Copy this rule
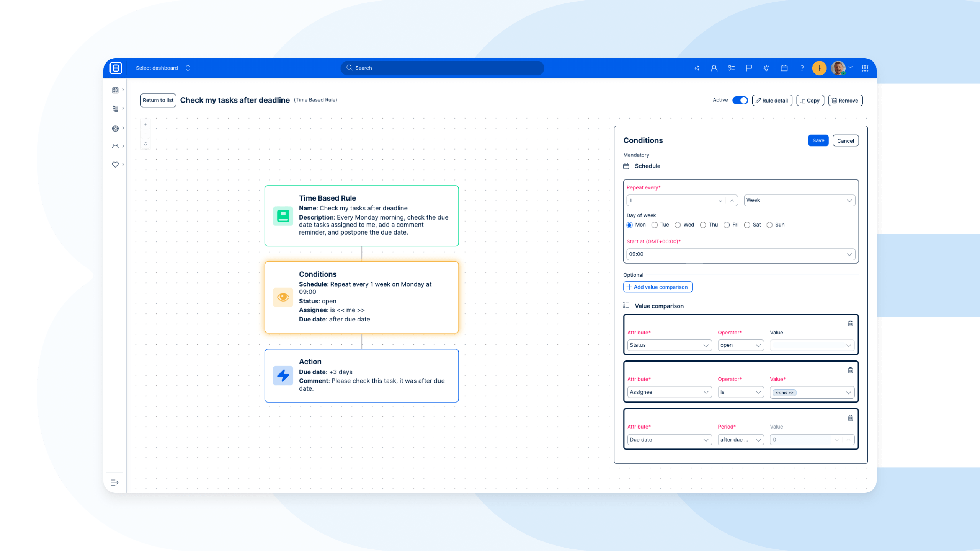 pos(810,100)
